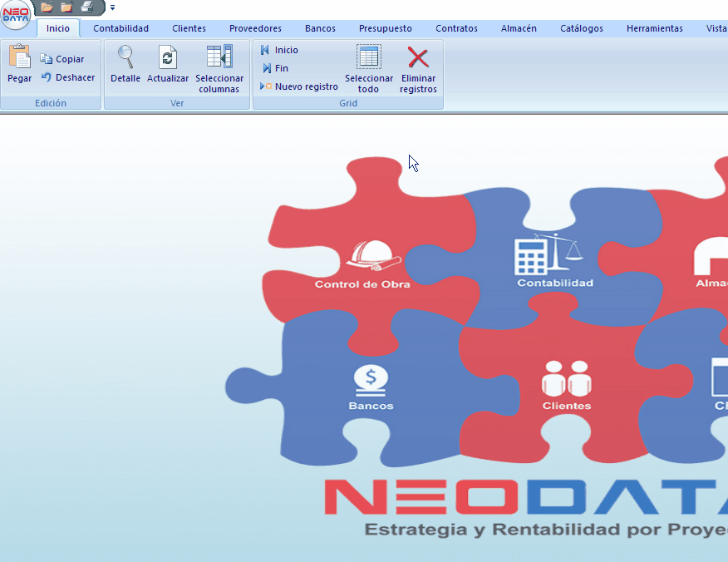Open the Bancos ribbon tab
Image resolution: width=728 pixels, height=562 pixels.
320,28
